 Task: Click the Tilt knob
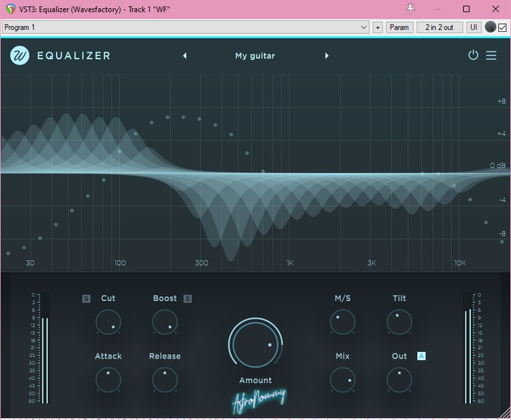[399, 322]
